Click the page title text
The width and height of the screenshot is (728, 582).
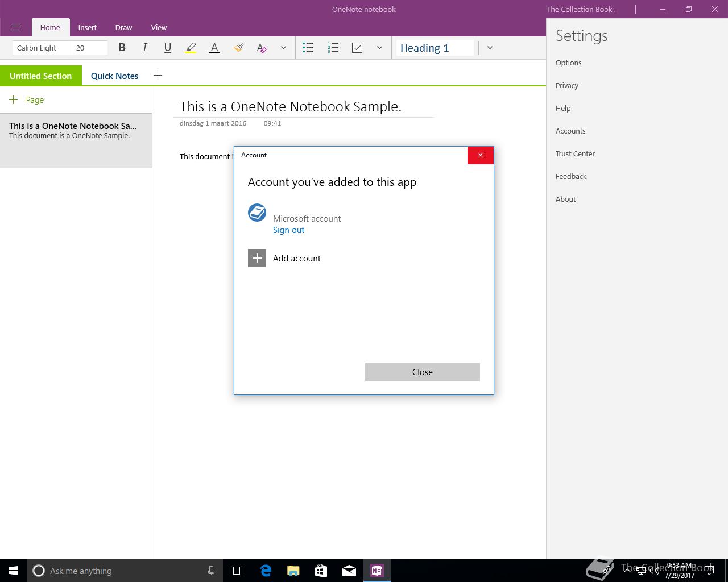[x=291, y=106]
